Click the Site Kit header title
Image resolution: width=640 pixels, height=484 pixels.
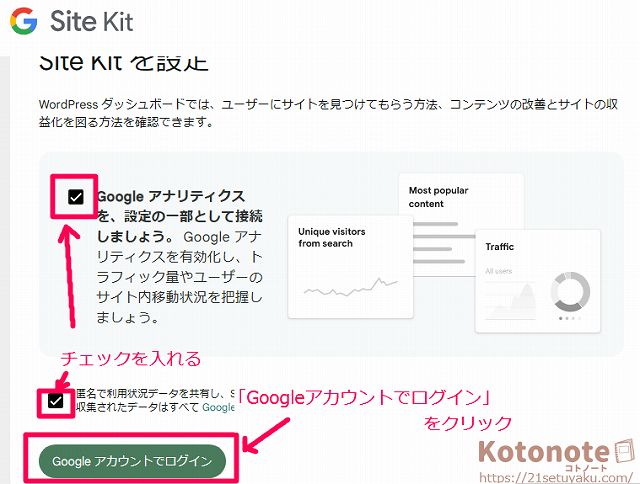click(x=91, y=21)
